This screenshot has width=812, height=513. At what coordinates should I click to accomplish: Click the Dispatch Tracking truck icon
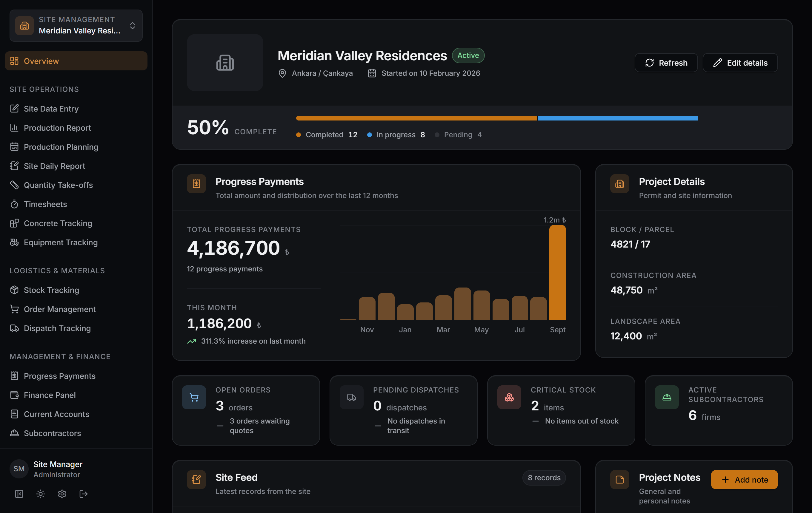tap(14, 328)
